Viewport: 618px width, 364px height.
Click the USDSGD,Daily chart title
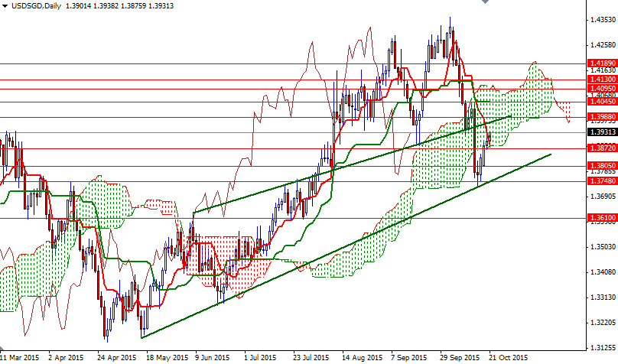click(37, 5)
